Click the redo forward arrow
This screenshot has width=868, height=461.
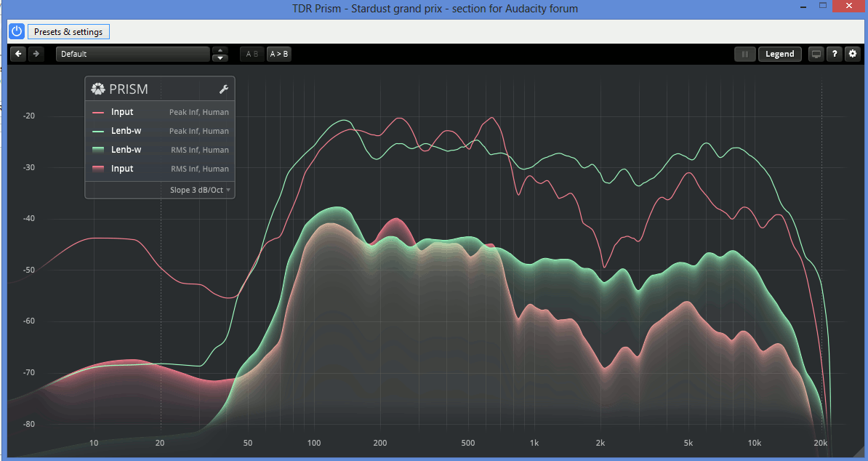36,54
